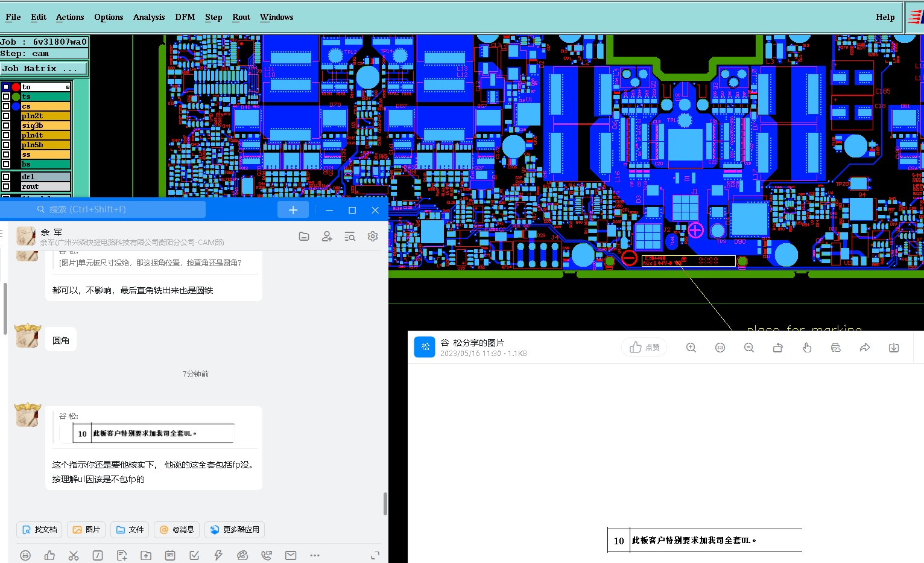
Task: Click the plus new chat button
Action: (x=293, y=209)
